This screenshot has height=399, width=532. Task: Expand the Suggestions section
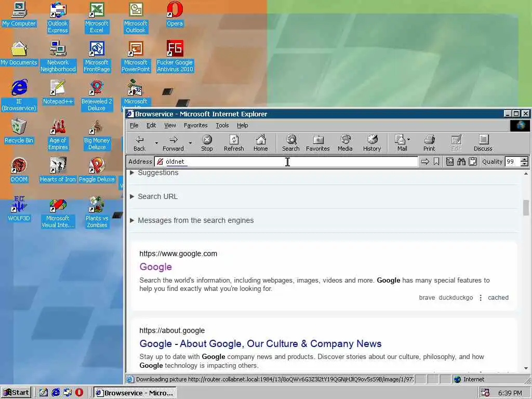coord(154,172)
